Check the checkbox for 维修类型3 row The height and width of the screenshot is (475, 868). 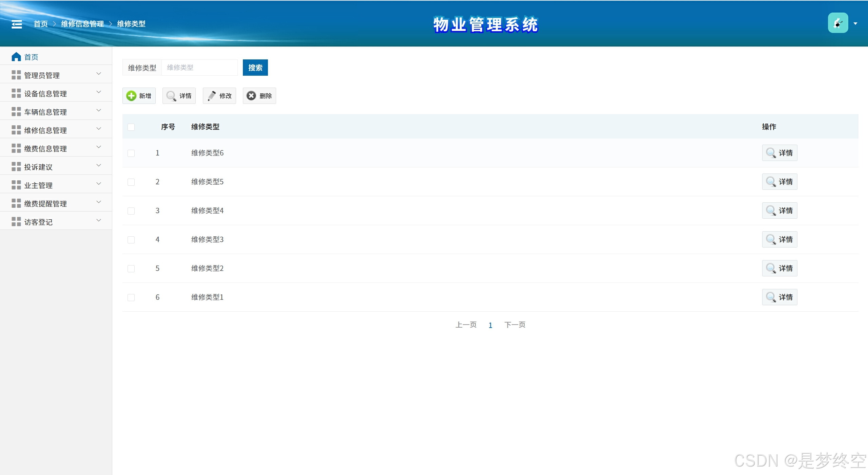[131, 240]
